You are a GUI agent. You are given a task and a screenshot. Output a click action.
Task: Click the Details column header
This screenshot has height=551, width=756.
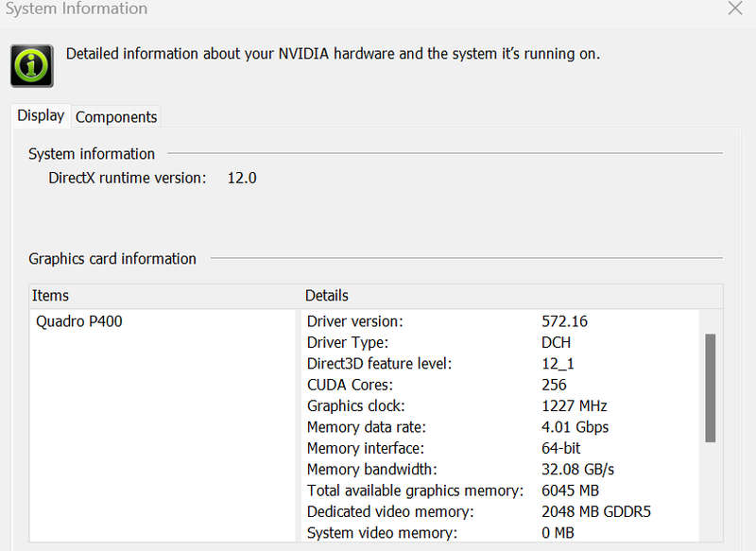pos(326,296)
